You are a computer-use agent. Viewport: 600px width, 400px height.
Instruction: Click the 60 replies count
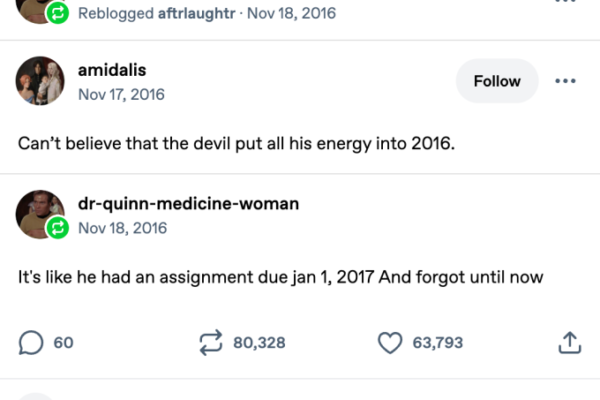pyautogui.click(x=63, y=343)
